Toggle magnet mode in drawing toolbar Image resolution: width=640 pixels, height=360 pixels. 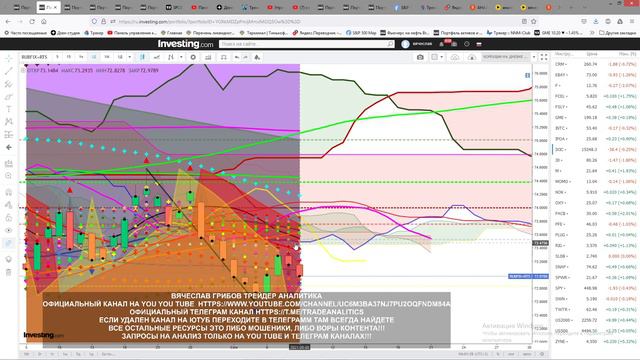9,192
